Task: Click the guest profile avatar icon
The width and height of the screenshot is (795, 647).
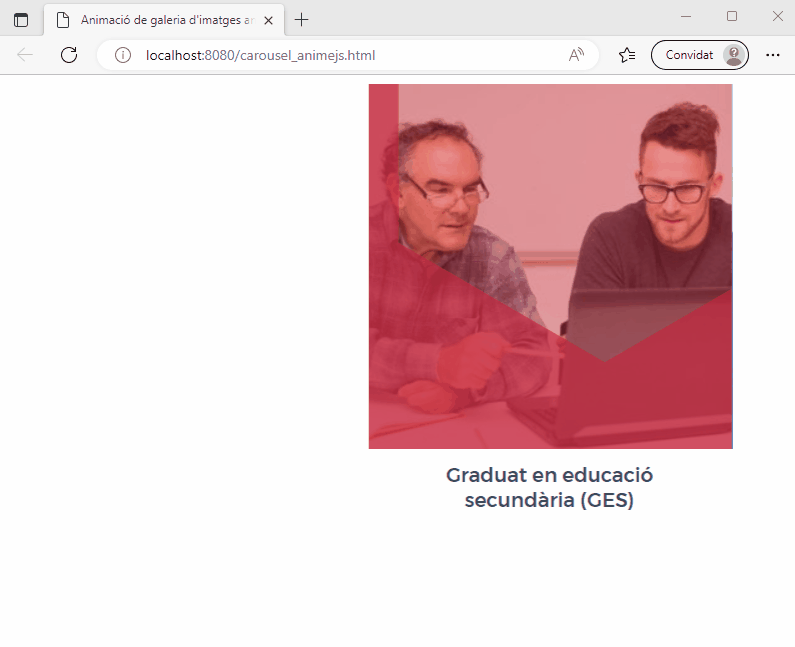Action: tap(734, 55)
